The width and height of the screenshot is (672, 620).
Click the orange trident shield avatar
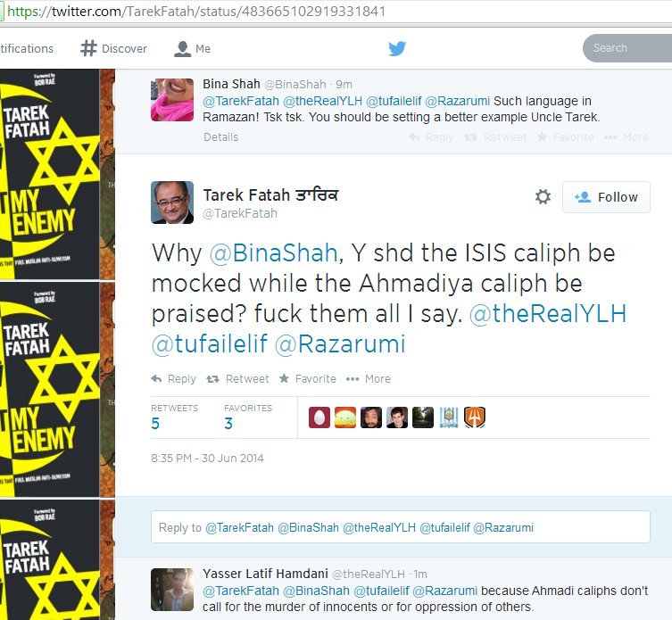point(475,417)
